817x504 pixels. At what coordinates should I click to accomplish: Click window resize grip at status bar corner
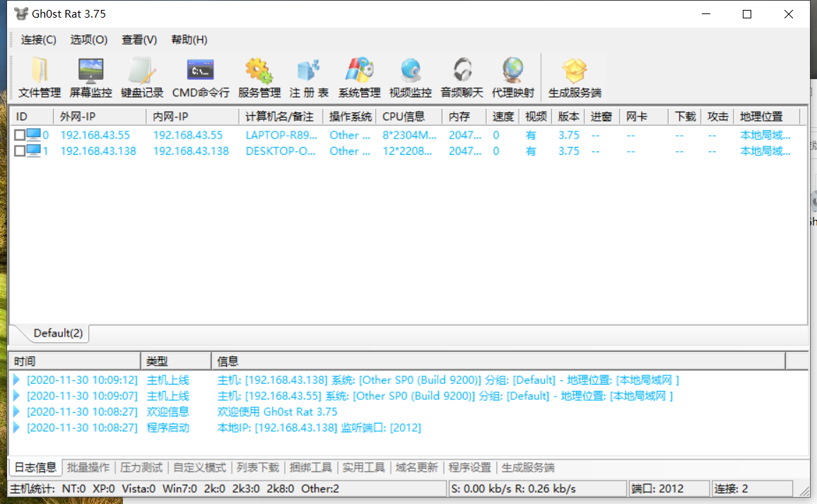(x=804, y=491)
